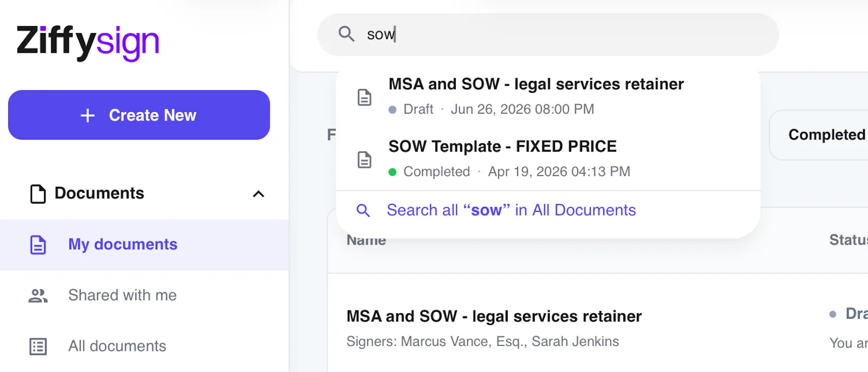
Task: Click the plus icon in Create New
Action: 87,115
